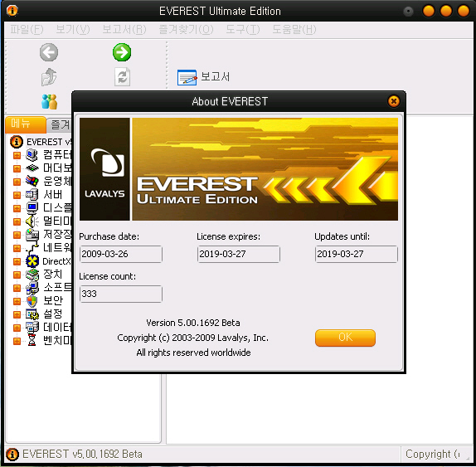476x467 pixels.
Task: Expand the 디스플레이 tree node
Action: [x=17, y=208]
